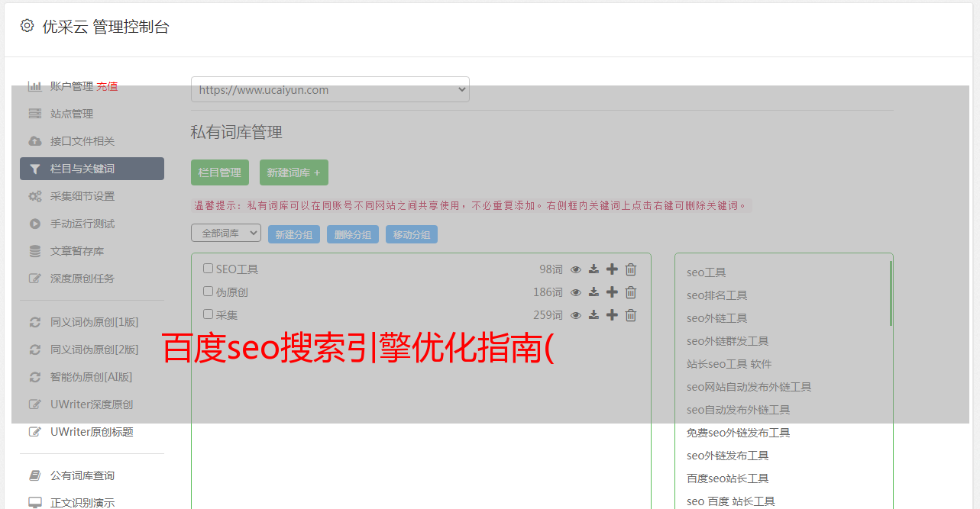View 伪原创 library words with eye icon
980x509 pixels.
pyautogui.click(x=576, y=292)
